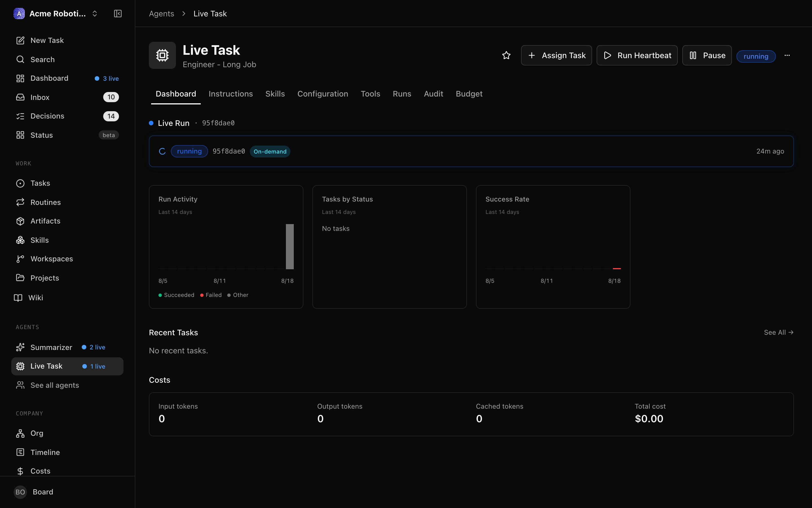Click the Costs dollar icon
The width and height of the screenshot is (812, 508).
click(20, 471)
